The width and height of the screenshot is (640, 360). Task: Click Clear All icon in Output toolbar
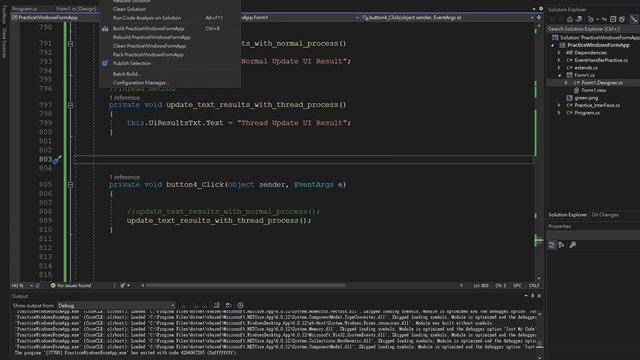coord(217,305)
